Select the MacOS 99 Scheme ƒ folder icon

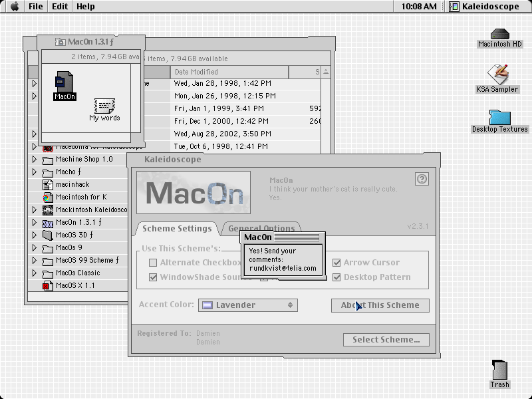coord(48,261)
